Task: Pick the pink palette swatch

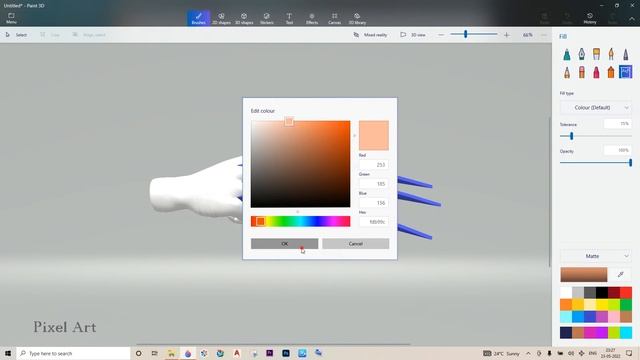Action: pos(614,317)
